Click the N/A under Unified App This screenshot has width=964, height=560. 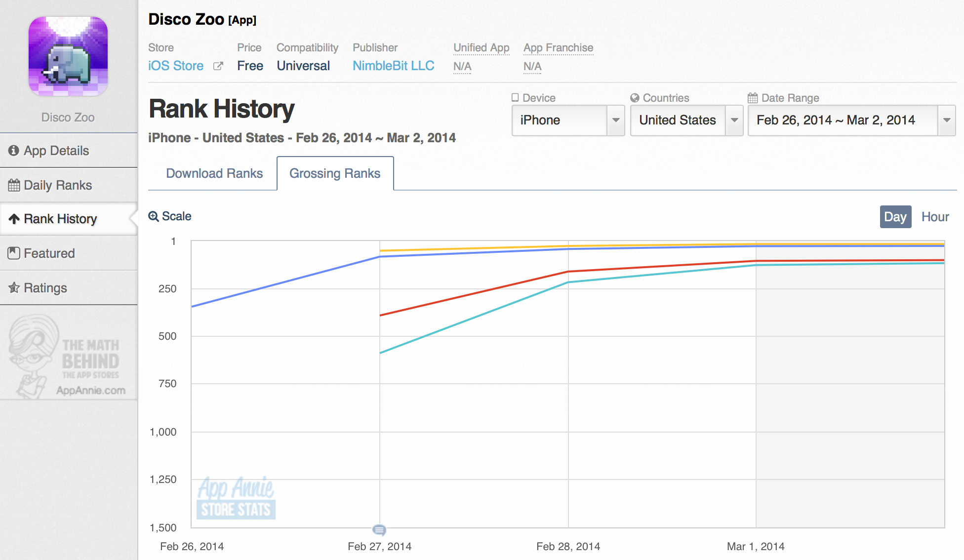[x=462, y=66]
